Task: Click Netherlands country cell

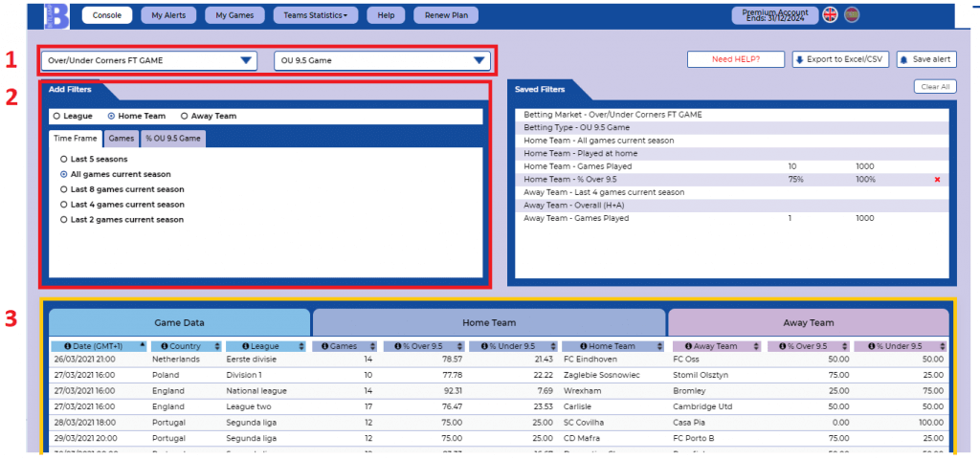Action: click(176, 360)
